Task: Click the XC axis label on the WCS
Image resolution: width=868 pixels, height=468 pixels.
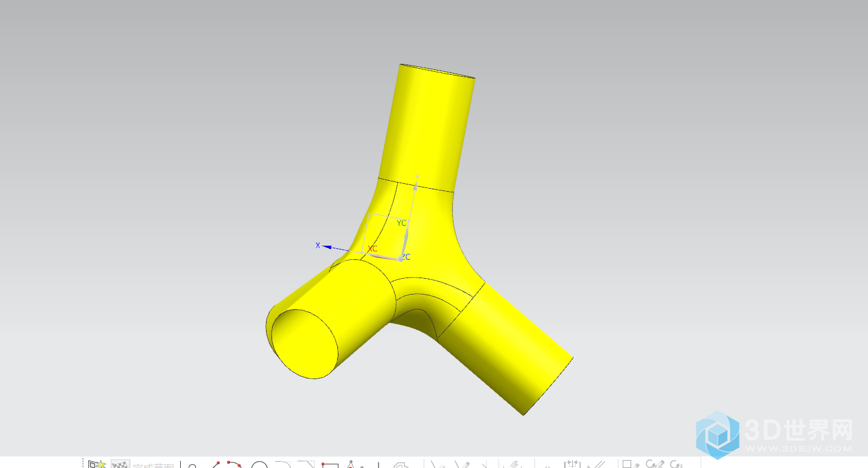Action: point(373,249)
